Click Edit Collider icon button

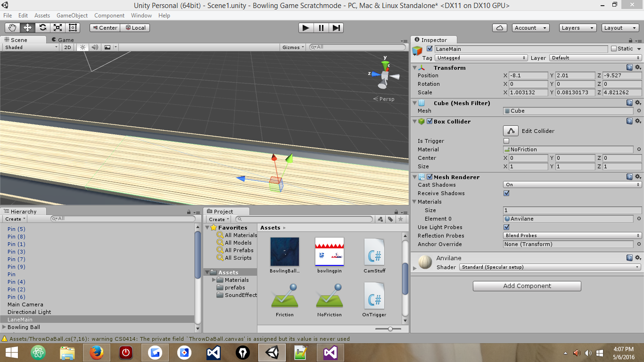point(511,131)
